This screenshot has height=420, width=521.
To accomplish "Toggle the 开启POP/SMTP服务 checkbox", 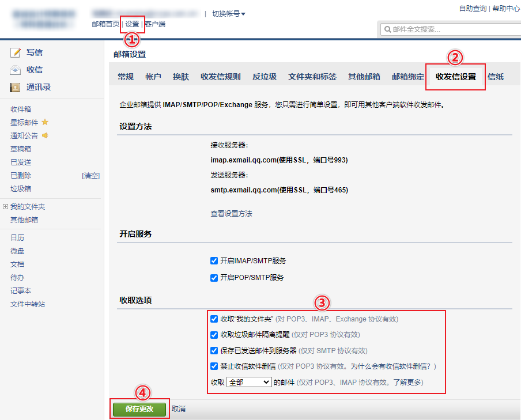I will click(x=214, y=278).
